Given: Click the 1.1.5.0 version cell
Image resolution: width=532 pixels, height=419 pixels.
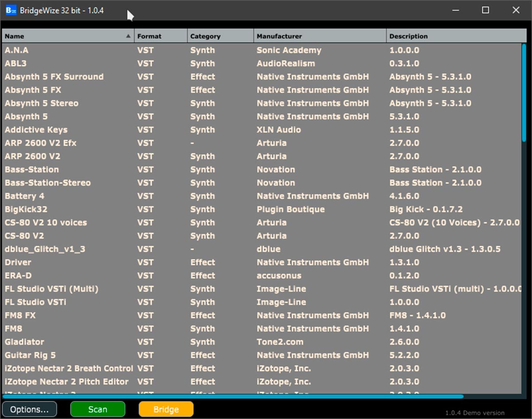Looking at the screenshot, I should click(404, 130).
